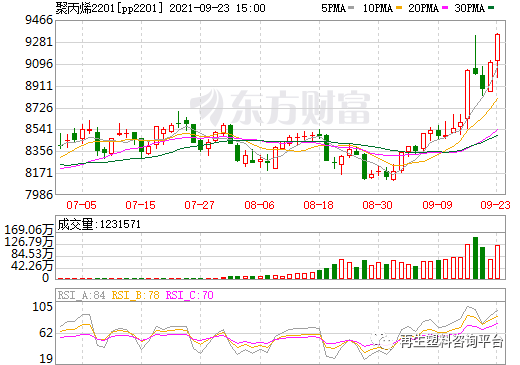Click the last red volume bar on 09-23

[498, 262]
